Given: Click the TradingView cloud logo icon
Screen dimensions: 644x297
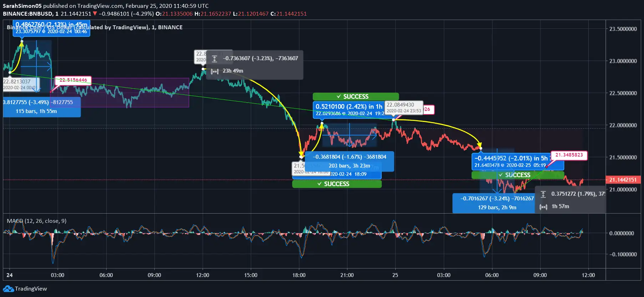Looking at the screenshot, I should 8,289.
